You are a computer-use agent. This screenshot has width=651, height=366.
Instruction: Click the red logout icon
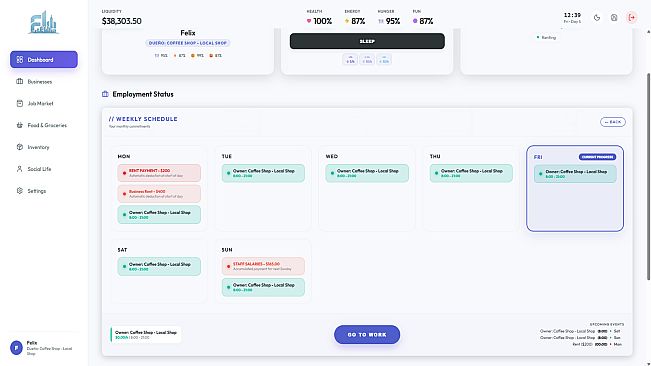(x=631, y=18)
